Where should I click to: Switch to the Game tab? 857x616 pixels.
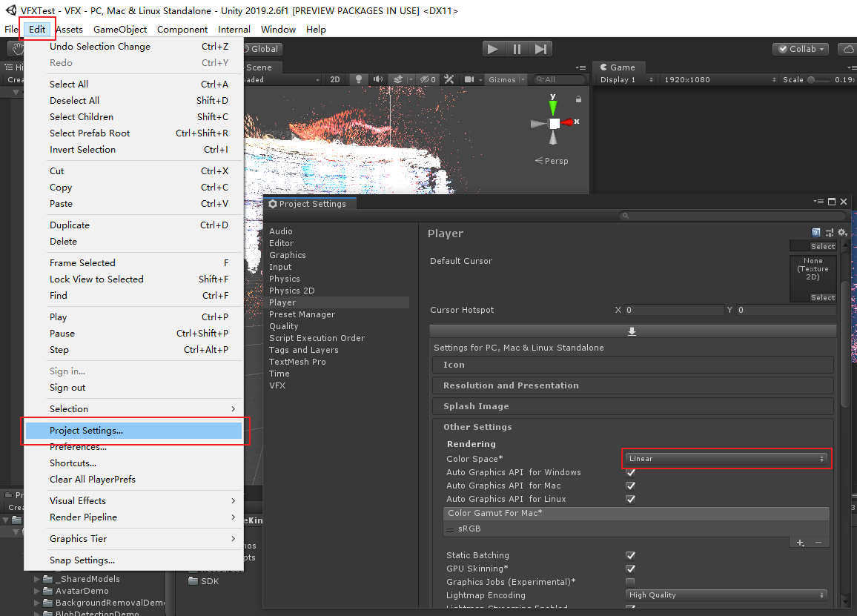click(x=618, y=67)
